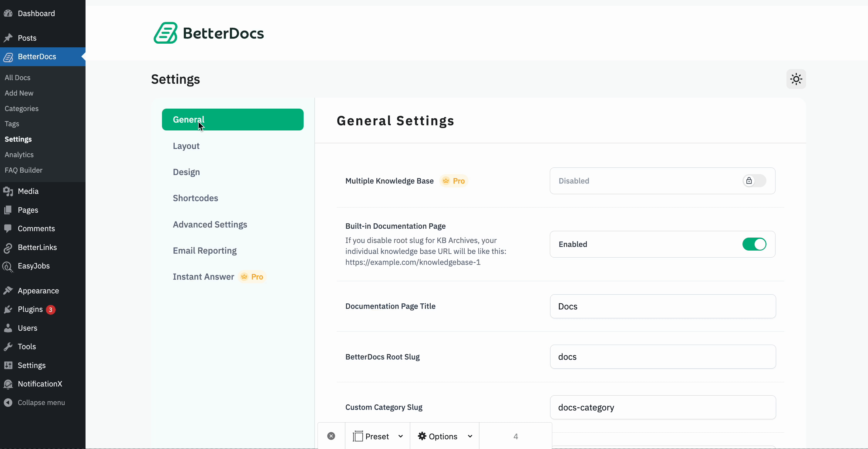Select the Layout settings tab
The height and width of the screenshot is (449, 868).
click(186, 145)
